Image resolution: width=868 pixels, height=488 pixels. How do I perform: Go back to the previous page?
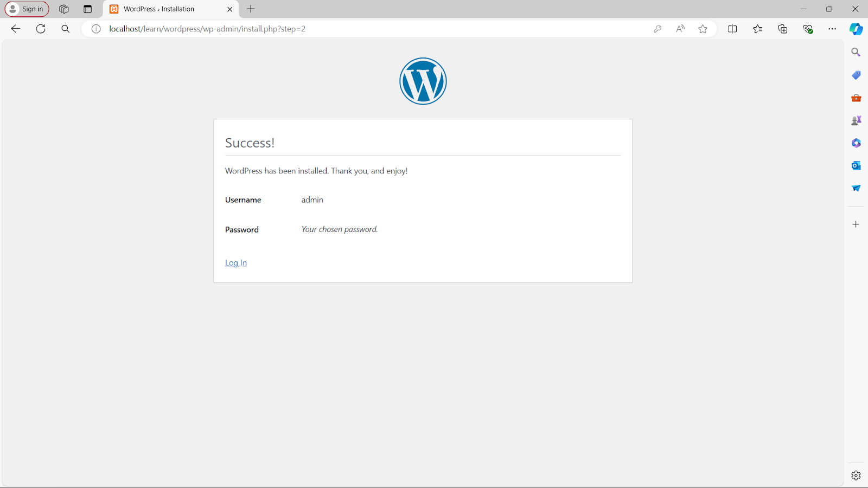(x=16, y=29)
